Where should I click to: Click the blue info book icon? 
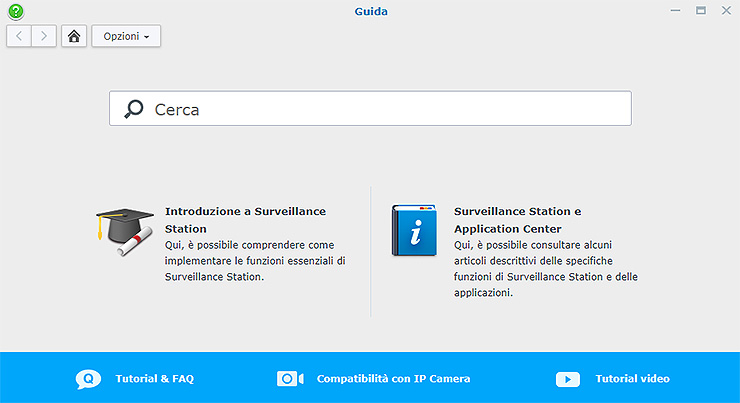(413, 231)
